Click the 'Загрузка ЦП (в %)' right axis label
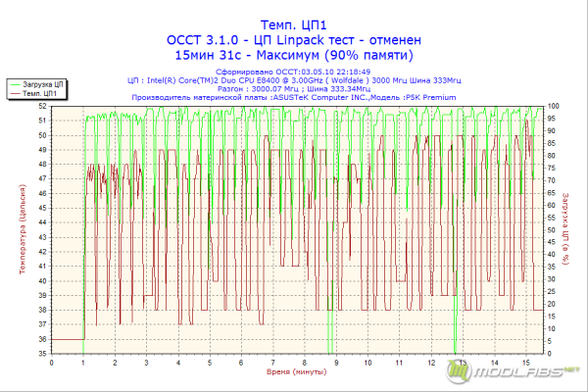Screen dimensions: 588x392 click(565, 228)
